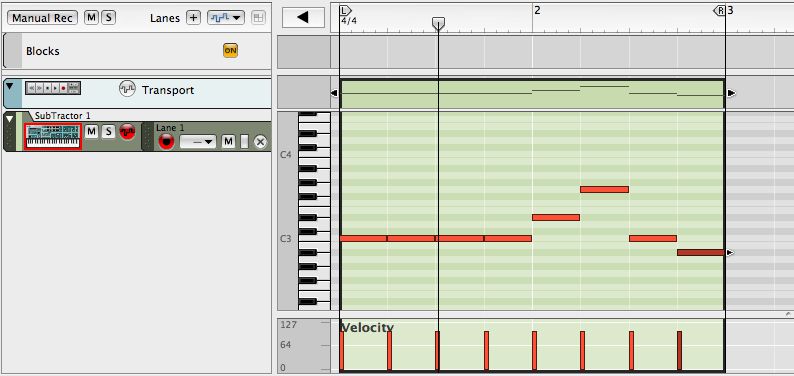Click the Transport automation waveform icon
794x376 pixels.
click(127, 89)
